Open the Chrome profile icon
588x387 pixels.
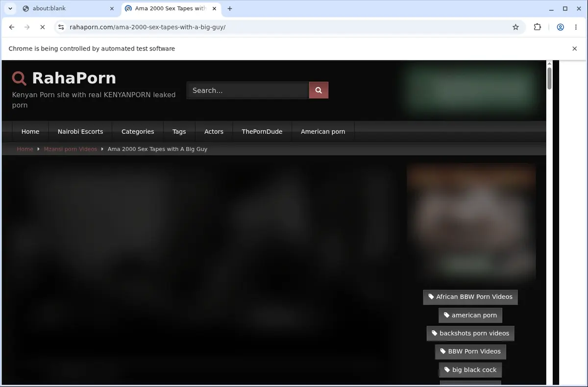tap(560, 27)
